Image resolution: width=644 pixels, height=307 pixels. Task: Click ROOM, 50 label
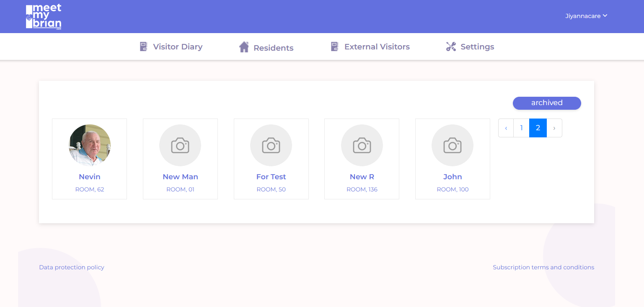(271, 189)
